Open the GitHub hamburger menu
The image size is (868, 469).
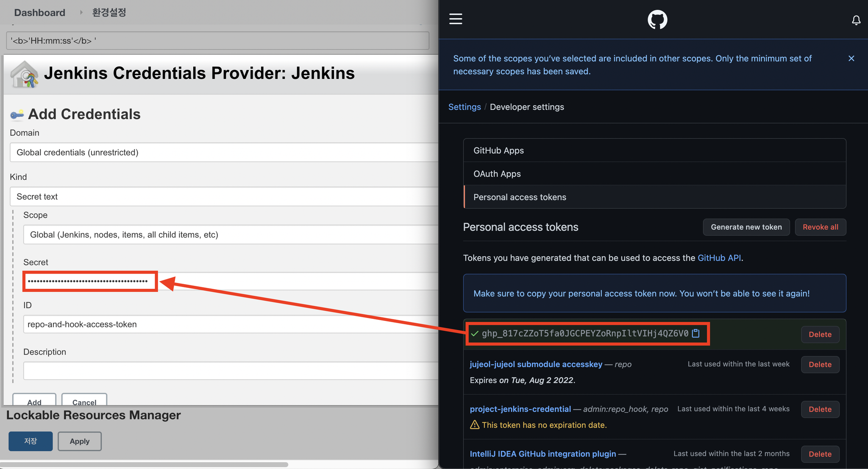click(456, 19)
